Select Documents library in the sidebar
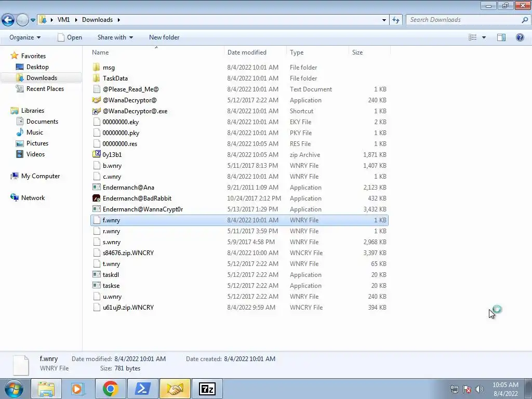Image resolution: width=532 pixels, height=399 pixels. 42,122
